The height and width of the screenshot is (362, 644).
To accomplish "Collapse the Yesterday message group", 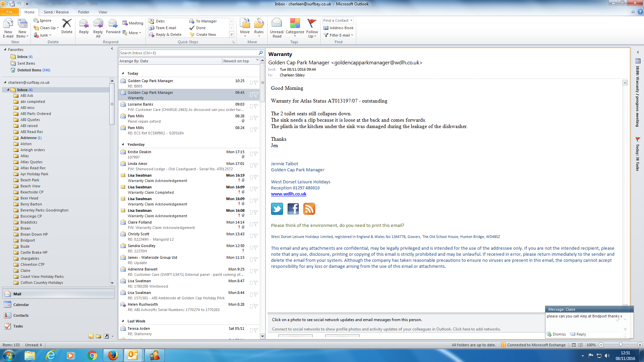I will click(x=123, y=144).
